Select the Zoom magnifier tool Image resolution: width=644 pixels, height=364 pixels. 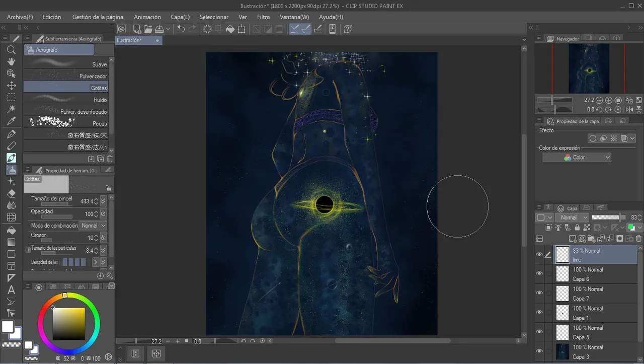click(x=11, y=50)
